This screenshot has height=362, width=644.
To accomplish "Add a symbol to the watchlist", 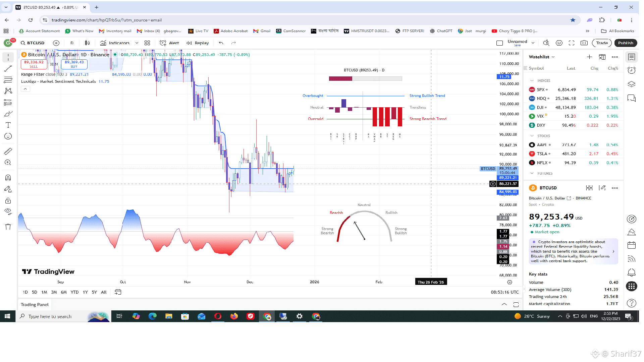I will point(589,57).
